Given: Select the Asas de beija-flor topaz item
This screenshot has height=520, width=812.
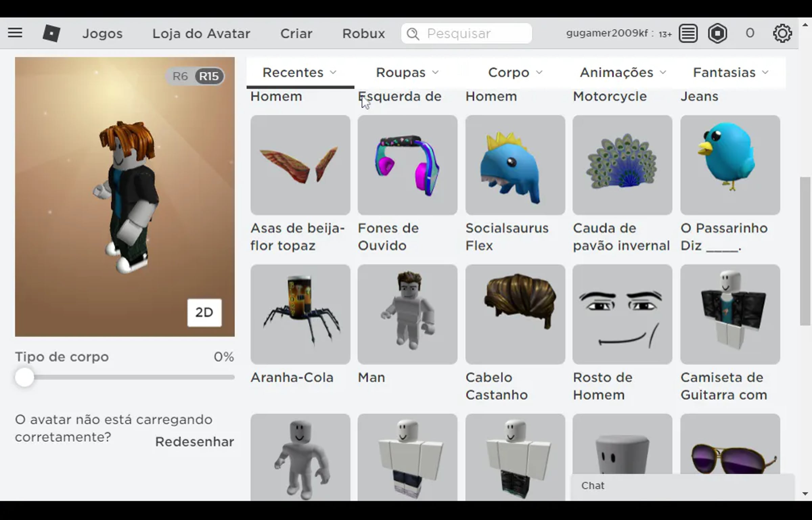Looking at the screenshot, I should click(x=300, y=165).
